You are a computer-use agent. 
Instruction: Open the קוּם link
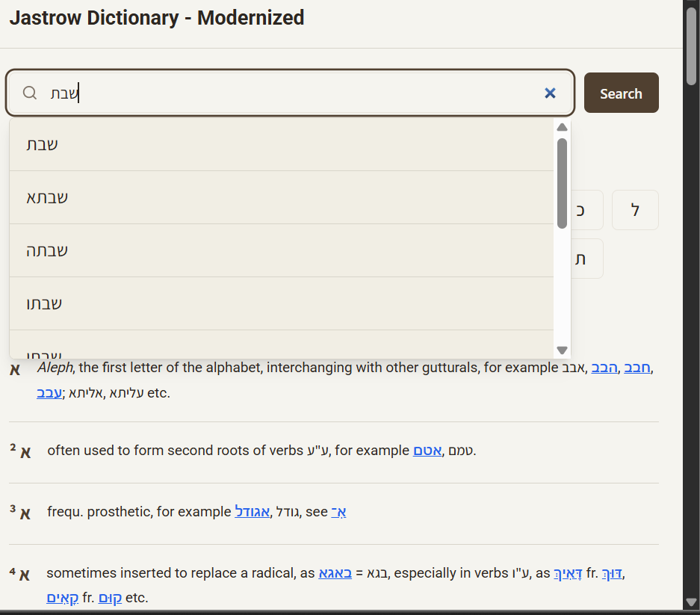tap(110, 598)
